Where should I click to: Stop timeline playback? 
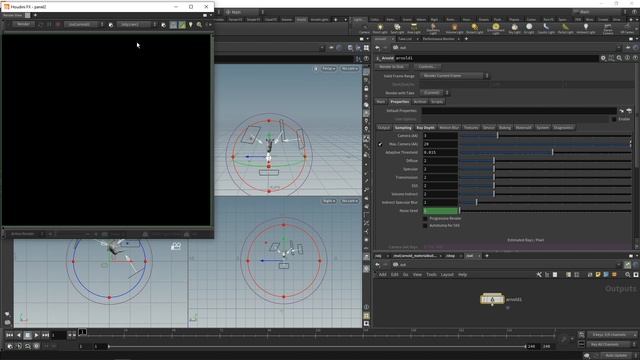tap(27, 335)
